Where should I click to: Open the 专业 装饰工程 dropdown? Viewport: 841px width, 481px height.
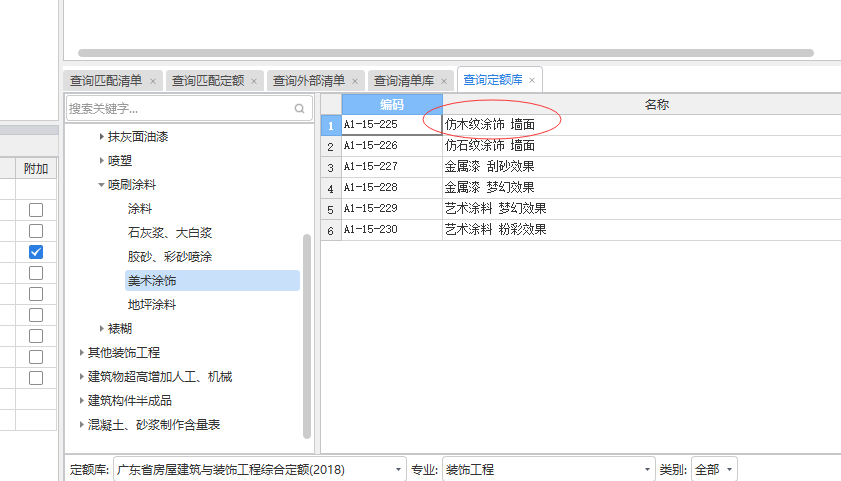647,470
